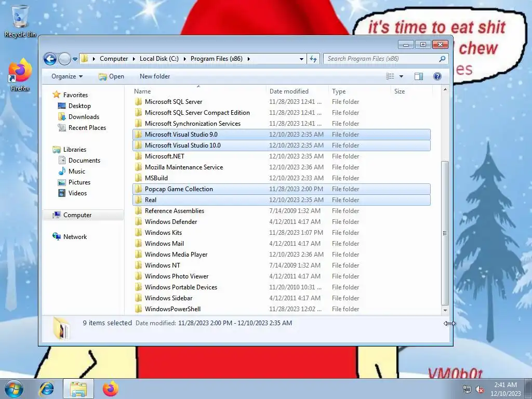532x399 pixels.
Task: Navigate to Local Disk (C:) breadcrumb
Action: click(x=159, y=59)
